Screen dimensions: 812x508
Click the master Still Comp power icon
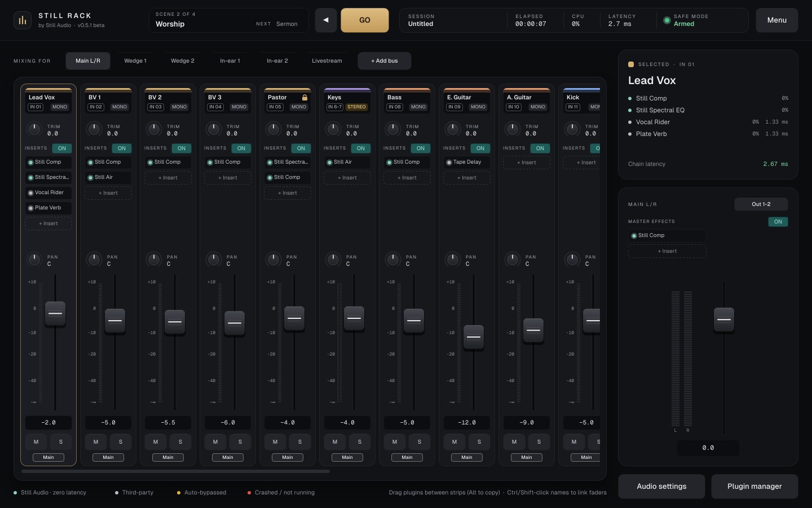pyautogui.click(x=634, y=236)
